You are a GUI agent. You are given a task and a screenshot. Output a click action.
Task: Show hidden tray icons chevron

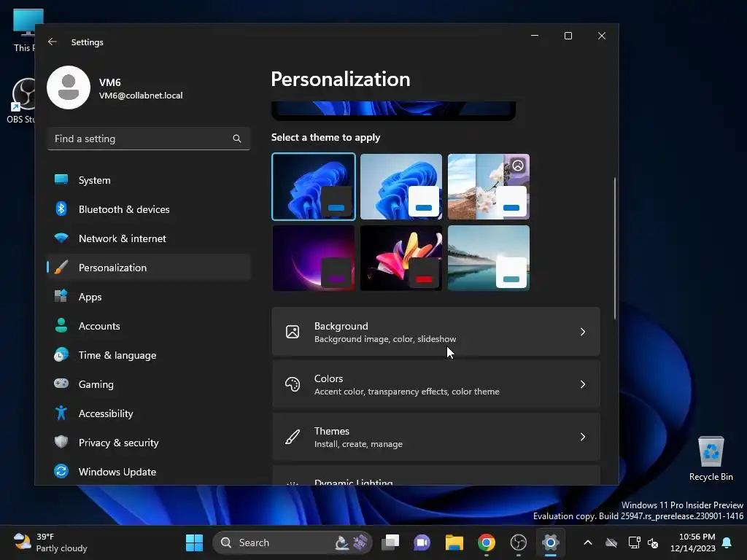(x=588, y=542)
